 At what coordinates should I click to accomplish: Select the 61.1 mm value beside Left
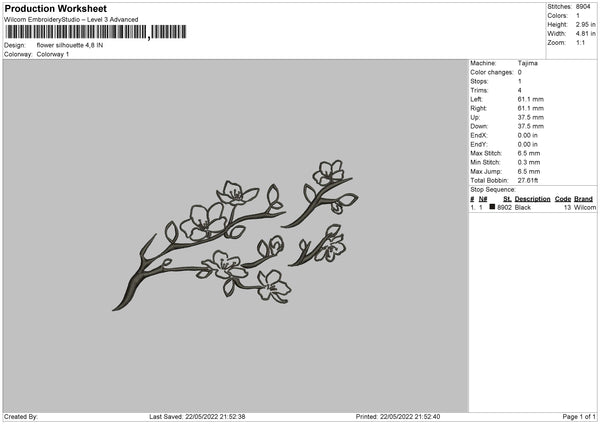pos(530,99)
